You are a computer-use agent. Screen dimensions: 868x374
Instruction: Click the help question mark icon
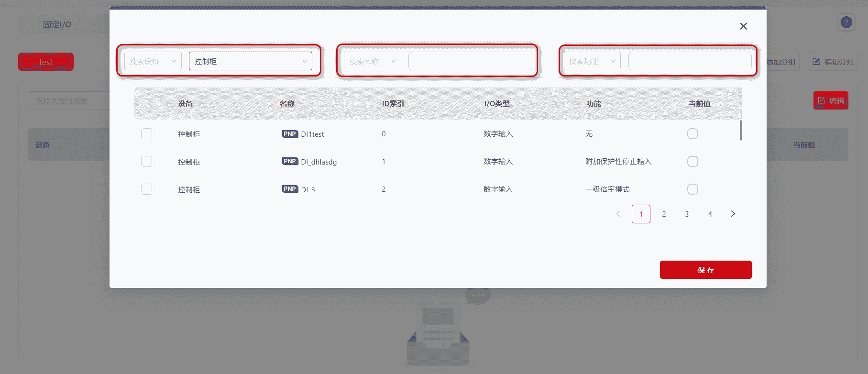846,22
